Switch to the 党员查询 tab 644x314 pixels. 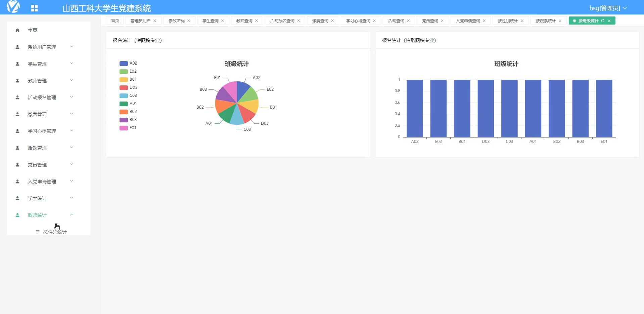(x=430, y=21)
